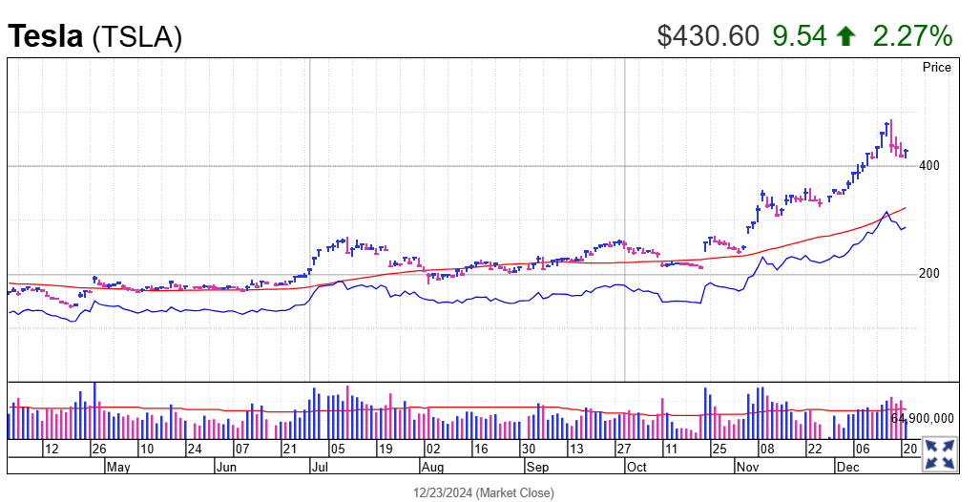This screenshot has height=502, width=980.
Task: Click the Tesla company name heading
Action: [x=45, y=35]
